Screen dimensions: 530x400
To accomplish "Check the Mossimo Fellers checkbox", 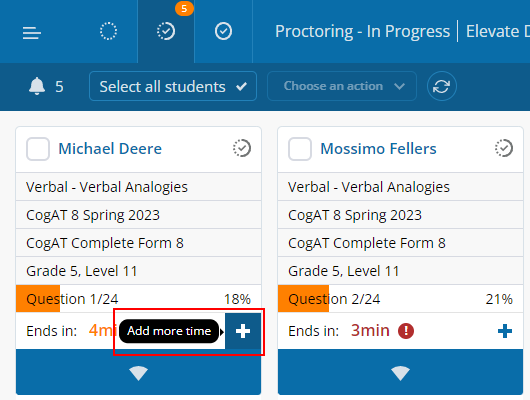I will (x=300, y=149).
